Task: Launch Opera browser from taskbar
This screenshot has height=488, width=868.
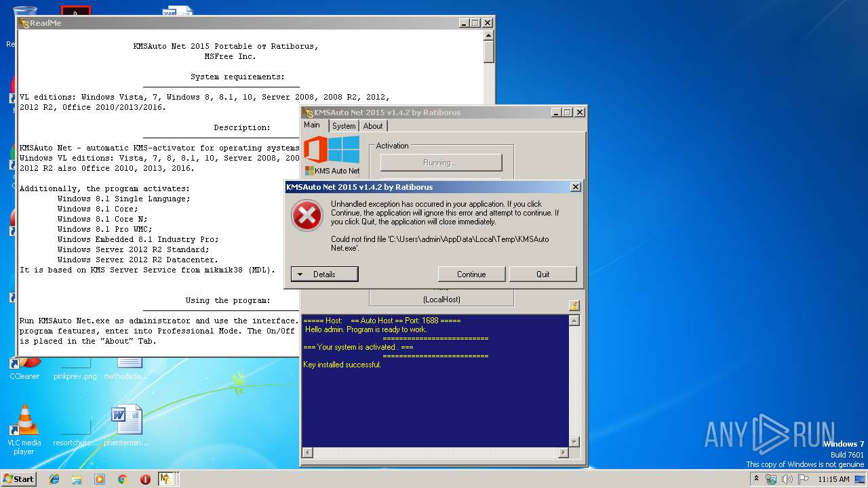Action: [145, 479]
